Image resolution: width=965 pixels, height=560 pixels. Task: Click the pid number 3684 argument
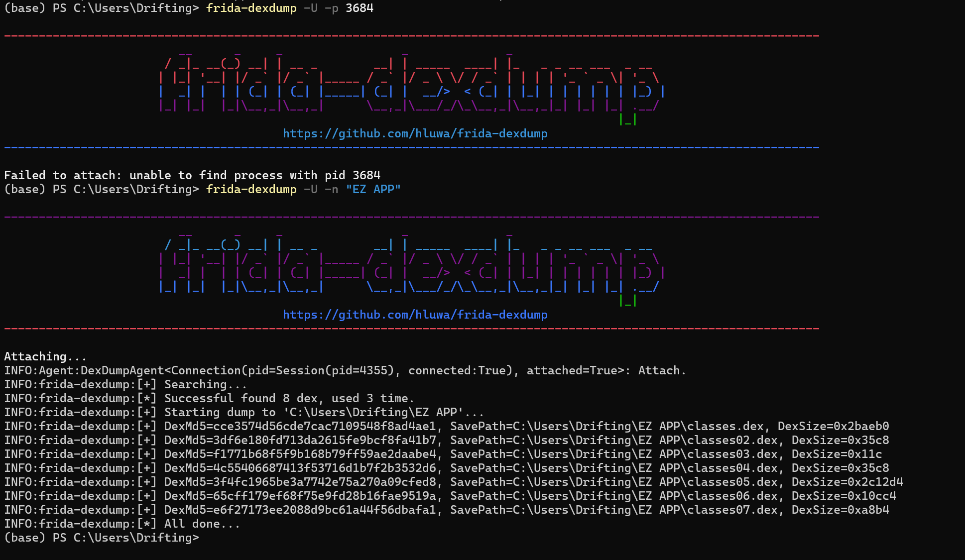click(x=360, y=8)
